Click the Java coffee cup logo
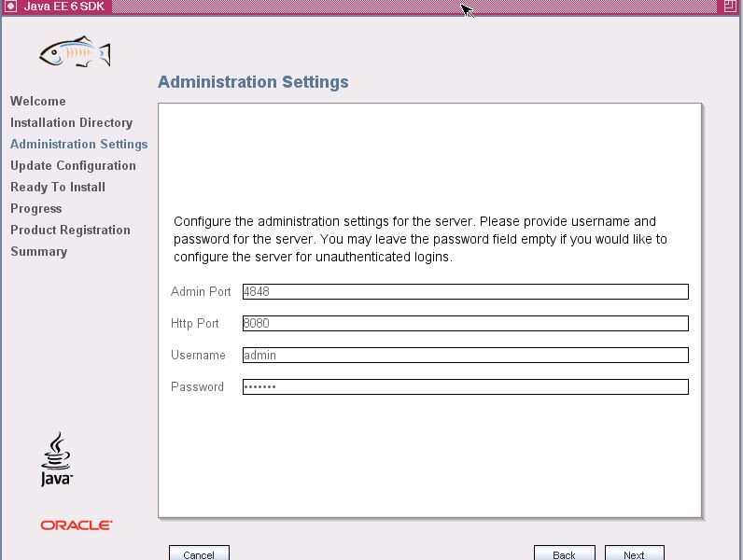The width and height of the screenshot is (743, 560). click(x=56, y=458)
